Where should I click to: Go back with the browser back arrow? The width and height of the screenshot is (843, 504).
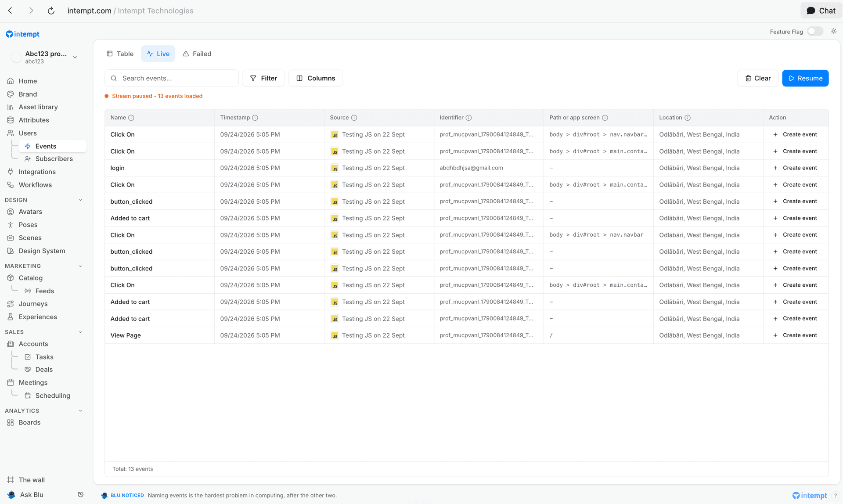coord(10,11)
